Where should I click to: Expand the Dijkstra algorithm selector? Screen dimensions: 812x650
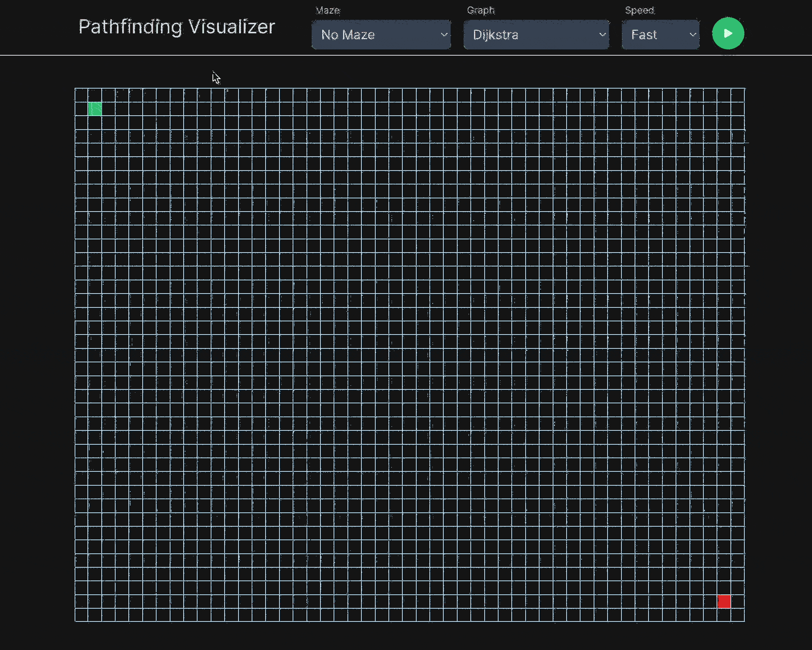tap(535, 35)
